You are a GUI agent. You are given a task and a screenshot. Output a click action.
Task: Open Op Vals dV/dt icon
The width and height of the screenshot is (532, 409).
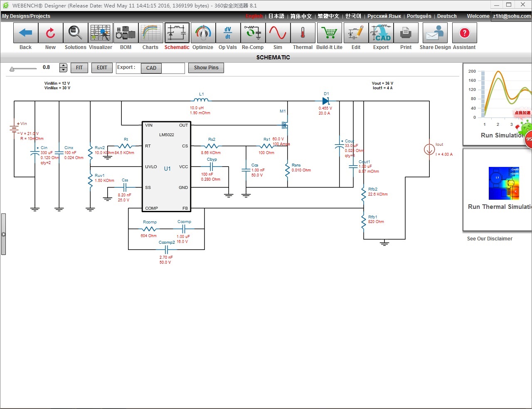tap(228, 33)
